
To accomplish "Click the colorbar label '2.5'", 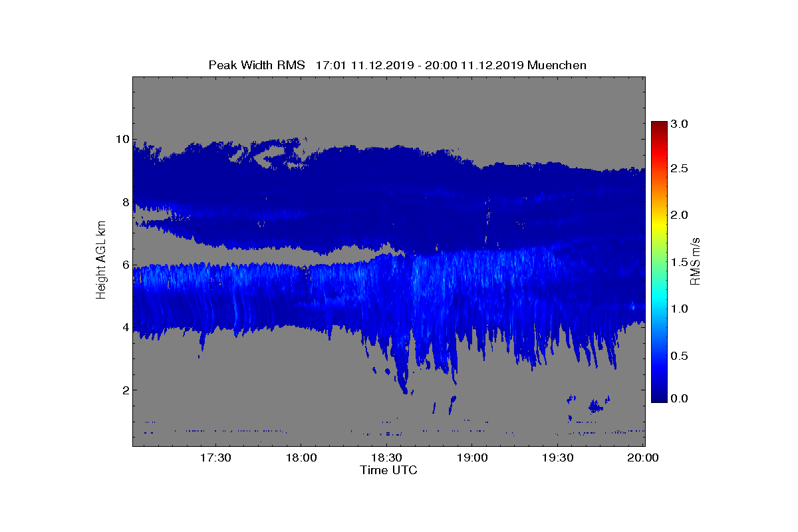I will pos(678,170).
